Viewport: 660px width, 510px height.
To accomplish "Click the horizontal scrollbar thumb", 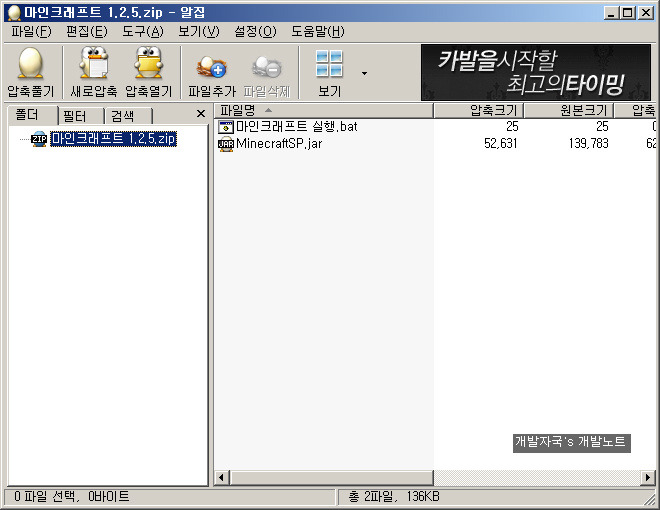I will coord(331,478).
